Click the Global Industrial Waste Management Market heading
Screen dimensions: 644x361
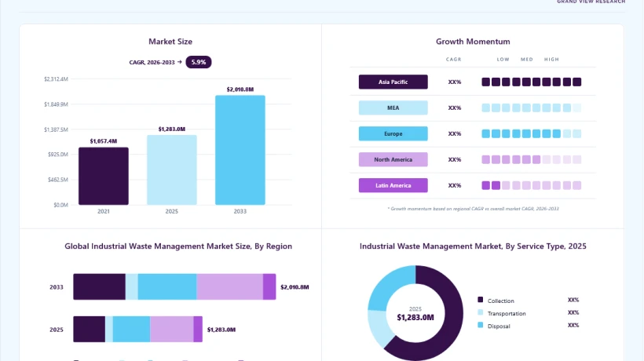pyautogui.click(x=178, y=246)
